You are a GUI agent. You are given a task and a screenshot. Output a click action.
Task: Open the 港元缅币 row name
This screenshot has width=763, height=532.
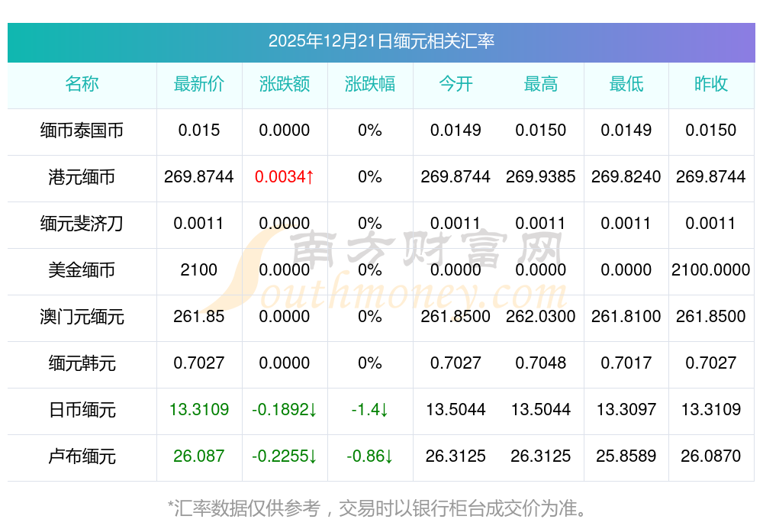click(82, 177)
